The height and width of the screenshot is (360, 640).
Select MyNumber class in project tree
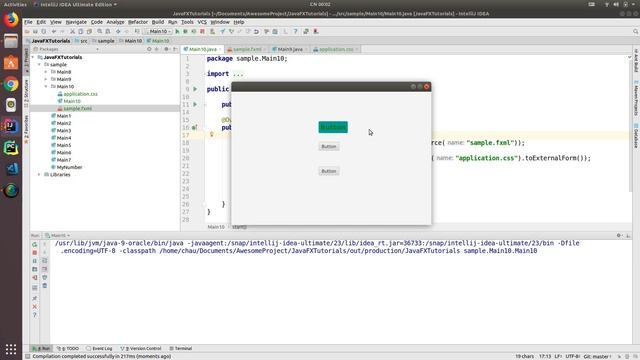tap(69, 167)
